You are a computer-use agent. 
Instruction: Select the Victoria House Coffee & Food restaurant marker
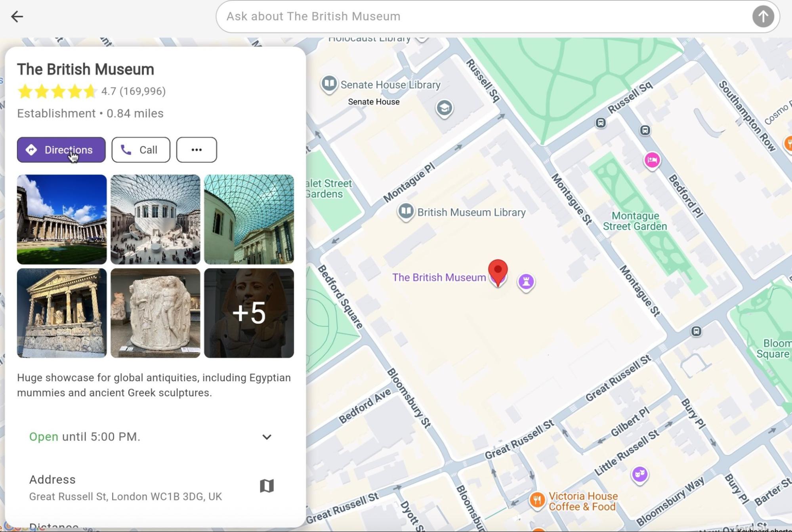[x=537, y=500]
